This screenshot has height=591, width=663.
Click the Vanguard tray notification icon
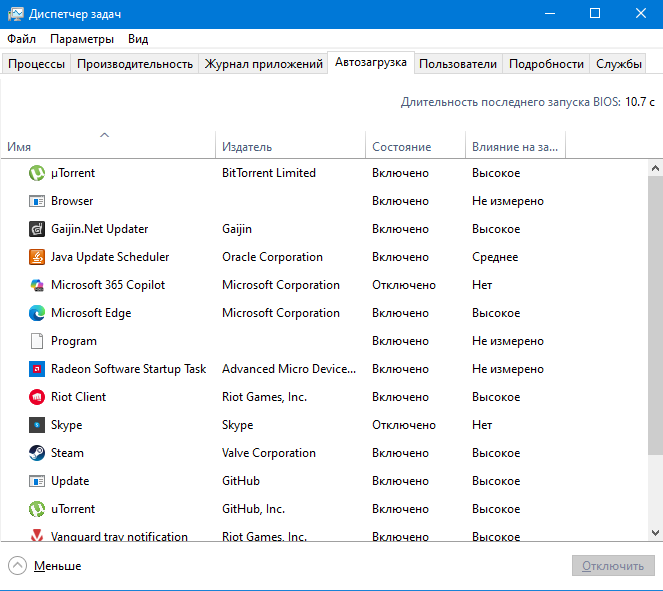point(37,535)
